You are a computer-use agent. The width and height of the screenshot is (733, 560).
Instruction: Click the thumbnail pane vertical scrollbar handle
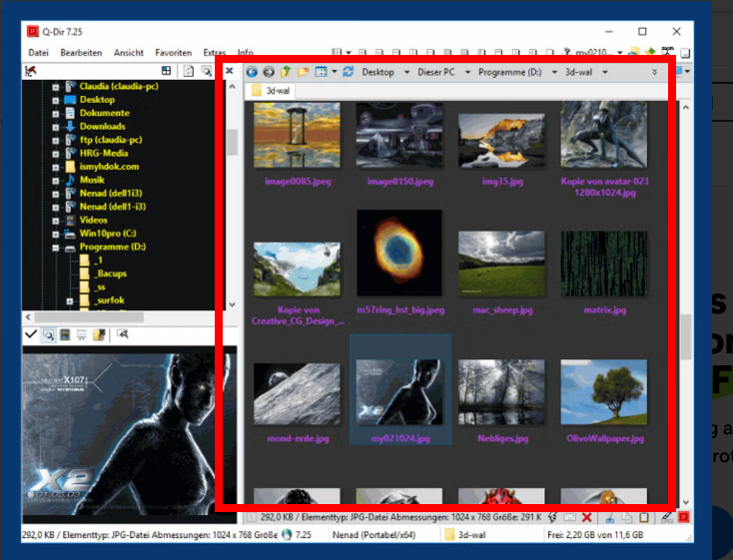[686, 336]
